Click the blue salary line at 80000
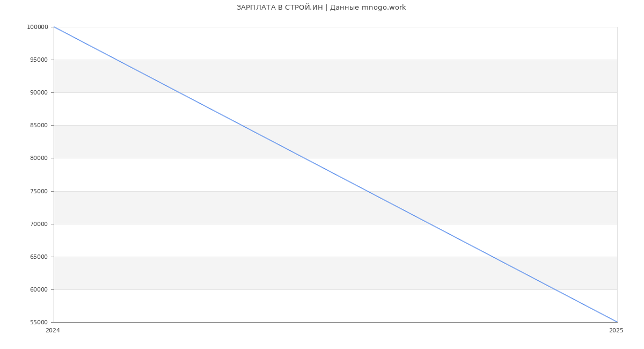644x349 pixels. [x=304, y=158]
